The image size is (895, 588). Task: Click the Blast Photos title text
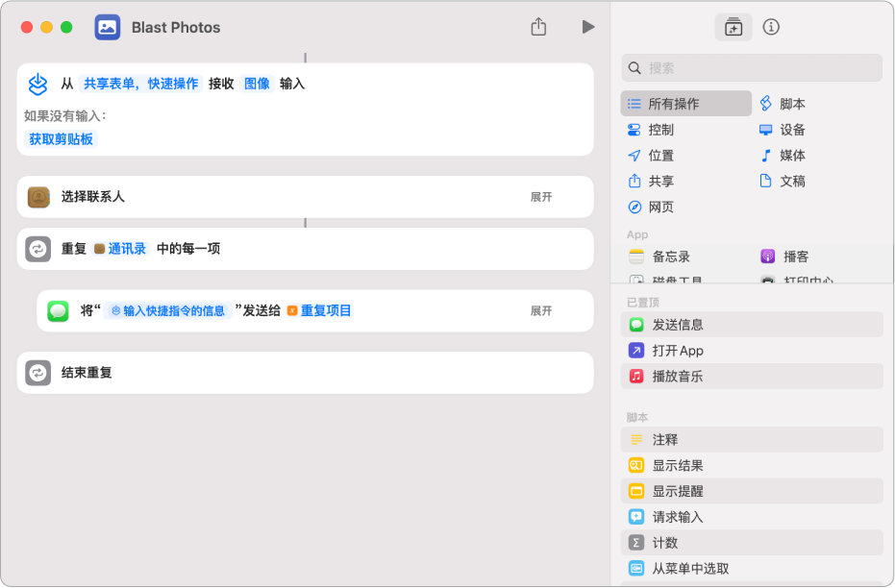pos(176,27)
